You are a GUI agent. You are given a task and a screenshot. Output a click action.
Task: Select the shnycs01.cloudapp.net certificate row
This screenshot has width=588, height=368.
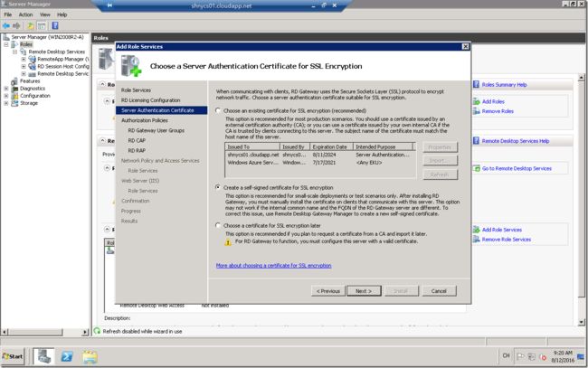tap(320, 155)
